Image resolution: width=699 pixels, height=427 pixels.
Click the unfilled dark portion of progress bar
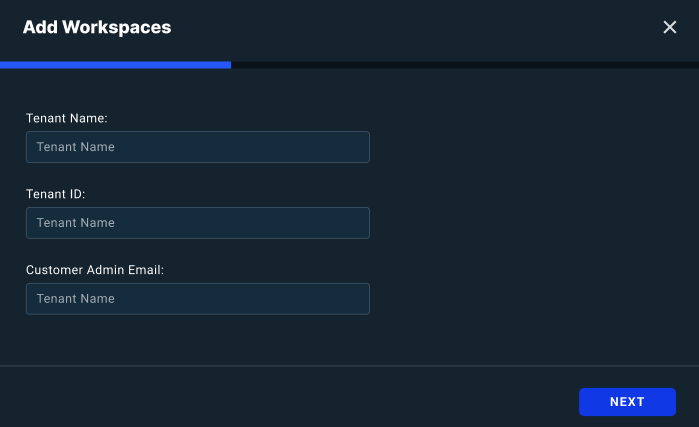pyautogui.click(x=465, y=65)
